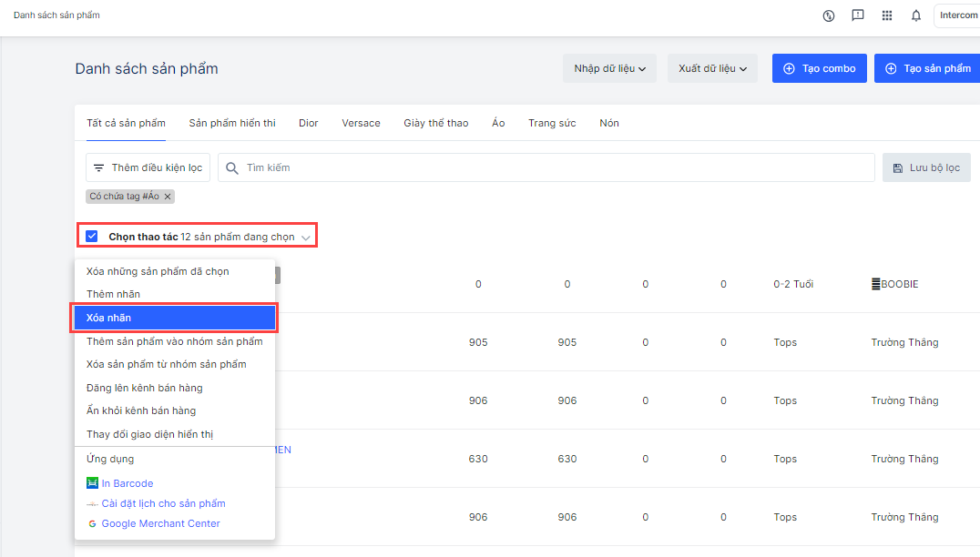Open Cài đặt lịch cho sản phẩm link
This screenshot has height=557, width=980.
163,503
